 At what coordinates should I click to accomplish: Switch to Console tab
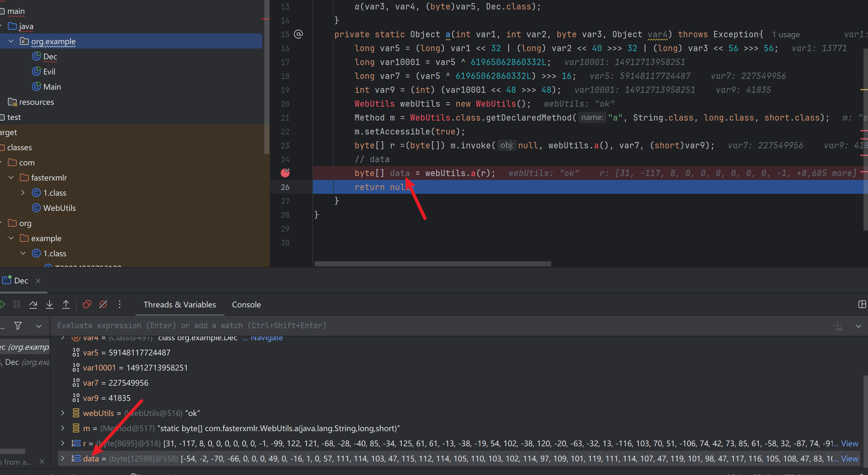(246, 305)
